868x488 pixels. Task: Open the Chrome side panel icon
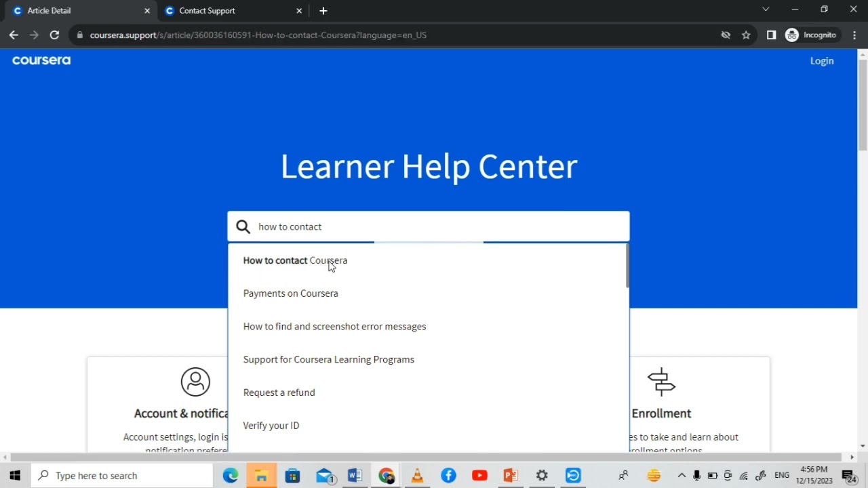(x=771, y=35)
